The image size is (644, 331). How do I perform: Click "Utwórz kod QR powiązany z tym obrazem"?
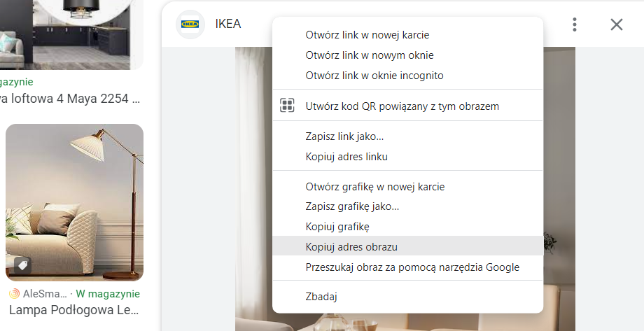(402, 106)
